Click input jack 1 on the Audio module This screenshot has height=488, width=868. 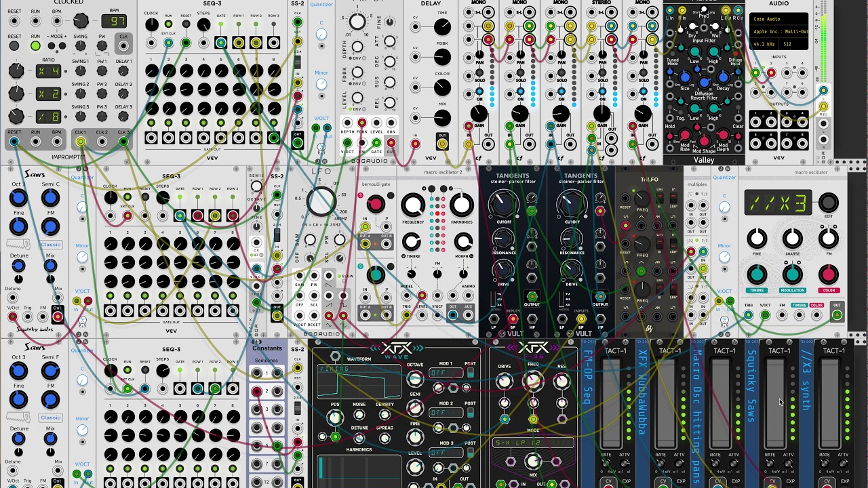coord(757,73)
